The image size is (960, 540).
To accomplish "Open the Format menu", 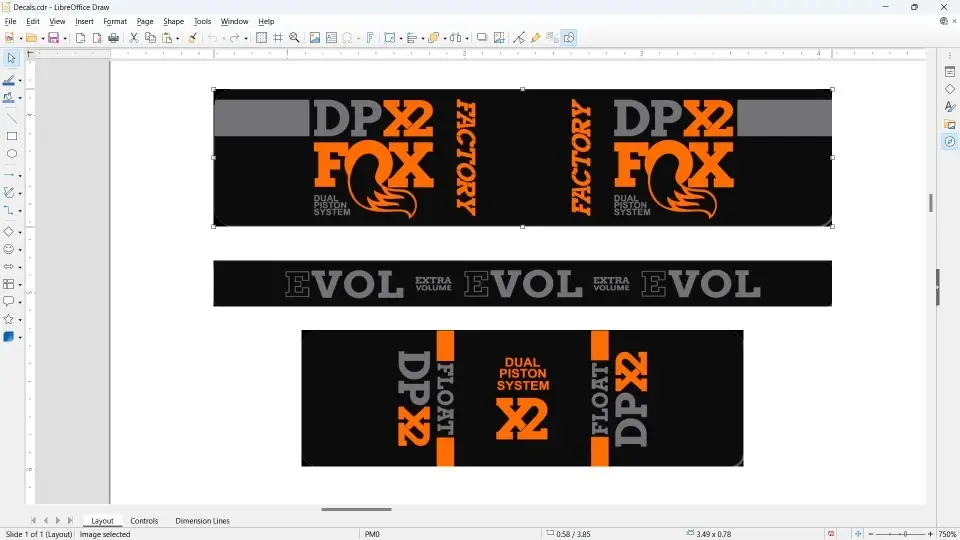I will pos(115,21).
